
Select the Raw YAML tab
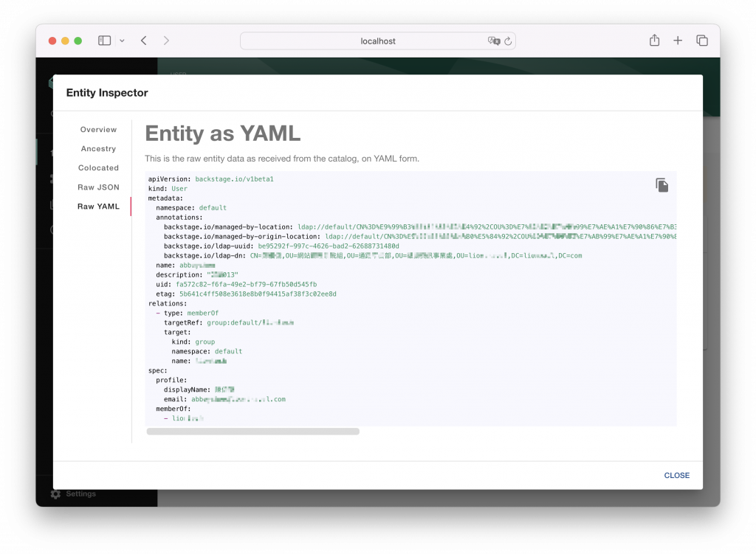[98, 207]
